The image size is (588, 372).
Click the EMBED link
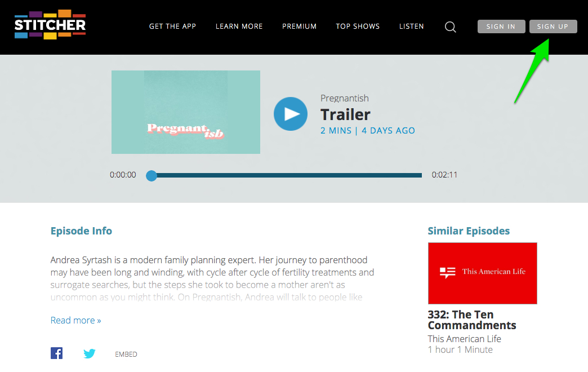click(x=126, y=355)
